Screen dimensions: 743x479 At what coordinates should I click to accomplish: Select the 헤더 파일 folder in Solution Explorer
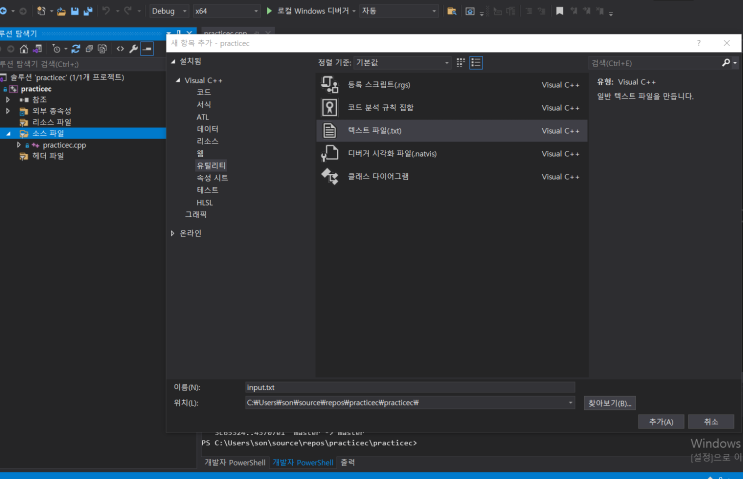coord(48,156)
